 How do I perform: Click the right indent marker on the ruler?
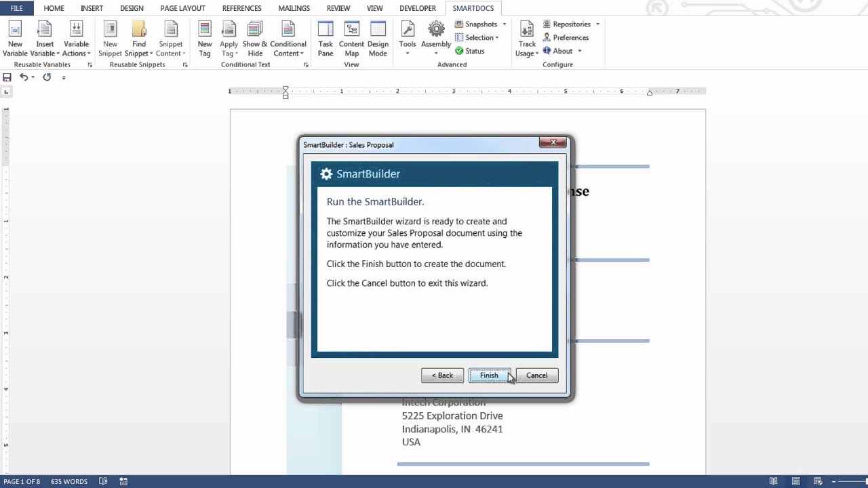click(650, 93)
